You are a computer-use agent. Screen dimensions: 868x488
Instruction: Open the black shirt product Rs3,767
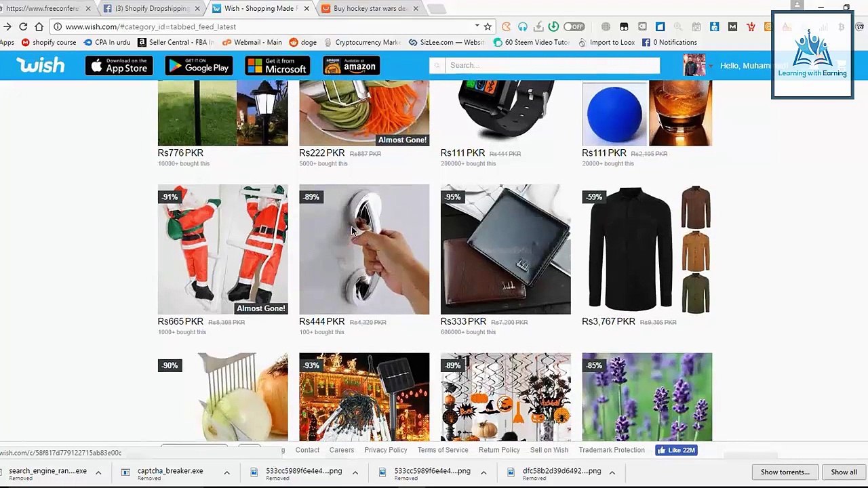click(647, 249)
